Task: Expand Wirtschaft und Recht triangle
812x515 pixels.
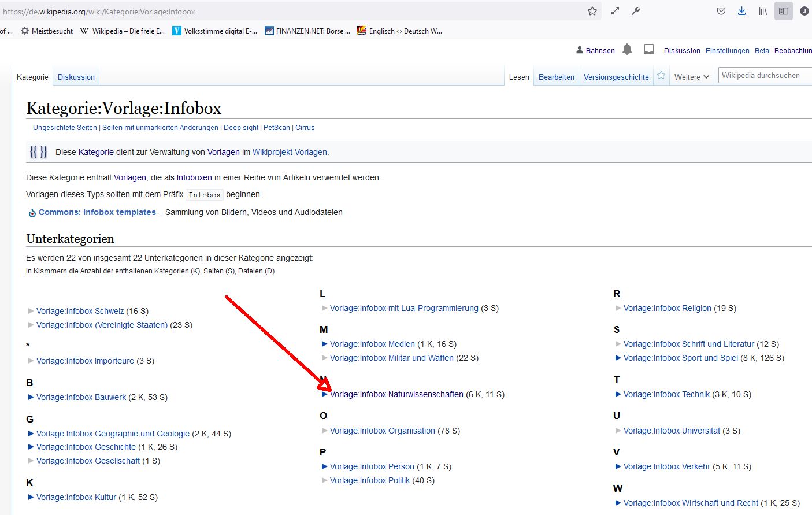Action: tap(618, 503)
